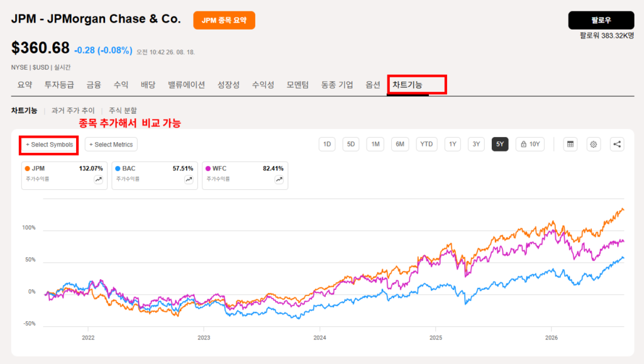This screenshot has height=364, width=644.
Task: Open 과거 주가 추이 sub-link
Action: click(x=73, y=111)
